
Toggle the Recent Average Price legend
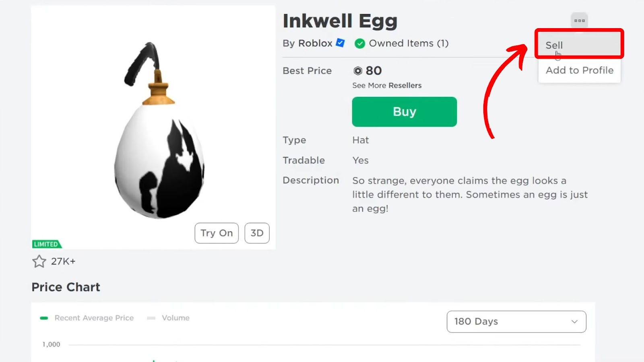pyautogui.click(x=87, y=318)
